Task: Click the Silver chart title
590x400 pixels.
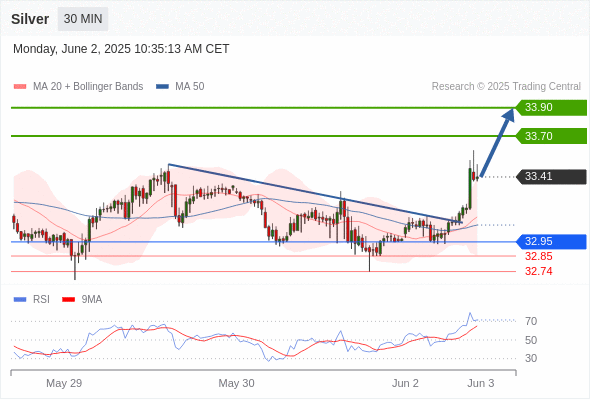Action: click(x=30, y=19)
